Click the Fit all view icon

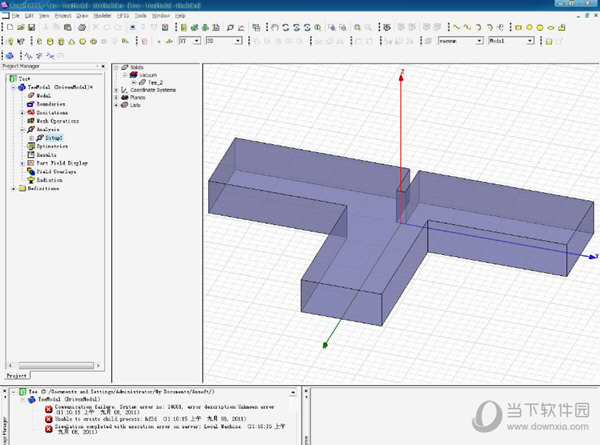coord(357,27)
